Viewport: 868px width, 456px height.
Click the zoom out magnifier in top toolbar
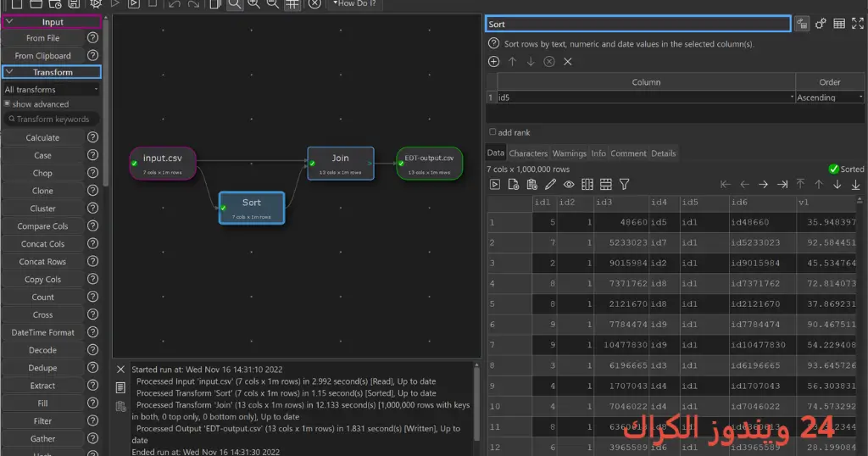[273, 4]
